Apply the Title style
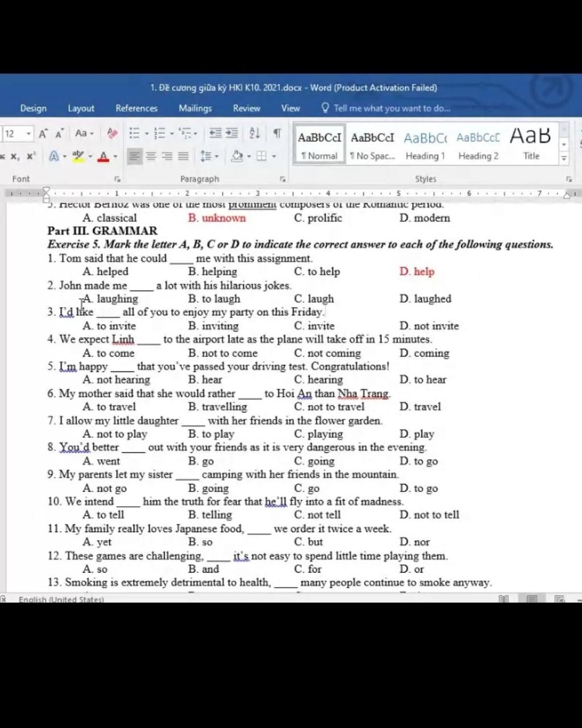The width and height of the screenshot is (582, 728). tap(531, 144)
